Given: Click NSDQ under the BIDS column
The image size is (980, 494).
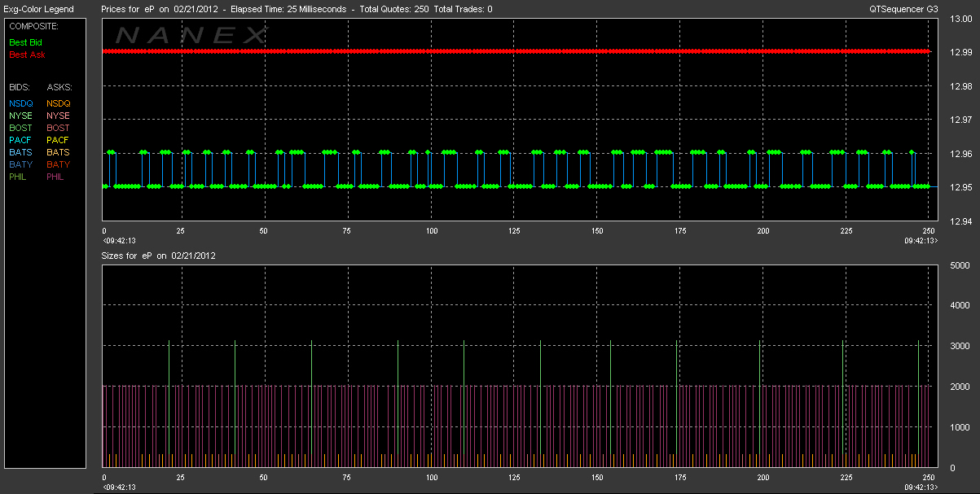Looking at the screenshot, I should tap(20, 103).
